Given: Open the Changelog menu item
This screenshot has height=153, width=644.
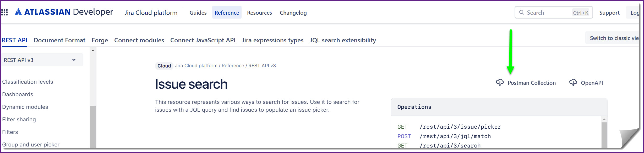Looking at the screenshot, I should click(293, 13).
